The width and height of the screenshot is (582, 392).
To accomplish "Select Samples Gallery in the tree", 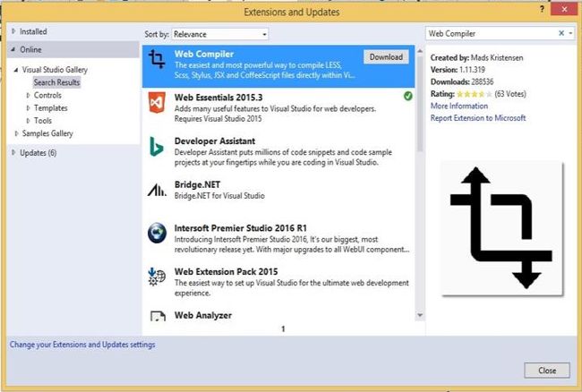I will pyautogui.click(x=47, y=133).
